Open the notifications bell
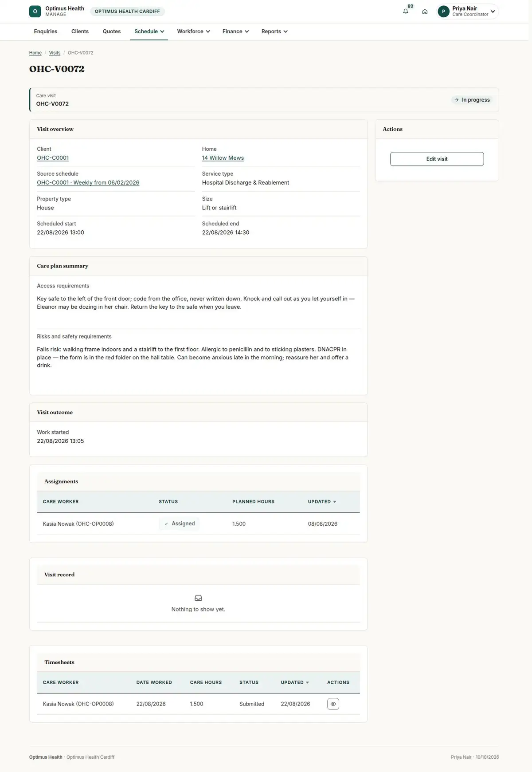This screenshot has height=772, width=532. tap(406, 12)
